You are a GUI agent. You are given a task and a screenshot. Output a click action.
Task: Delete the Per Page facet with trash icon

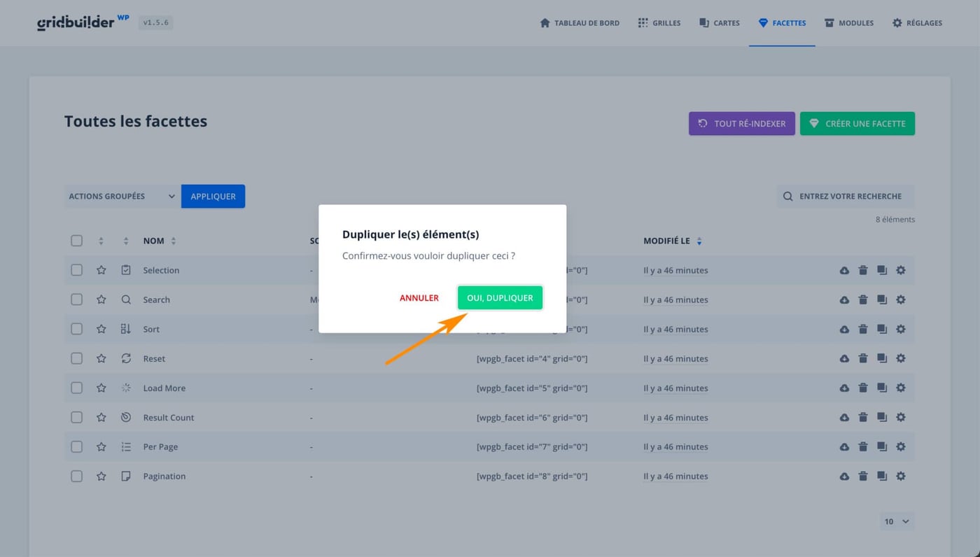[x=863, y=446]
